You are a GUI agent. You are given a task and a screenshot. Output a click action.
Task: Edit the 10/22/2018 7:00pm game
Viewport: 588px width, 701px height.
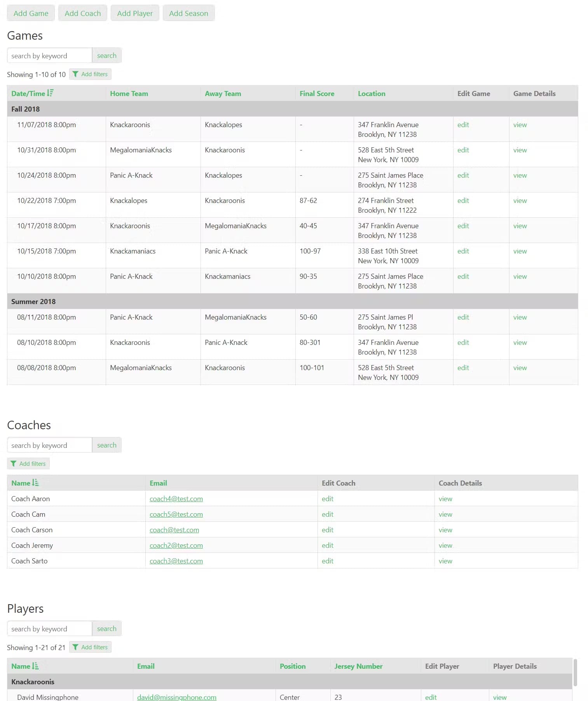point(463,201)
